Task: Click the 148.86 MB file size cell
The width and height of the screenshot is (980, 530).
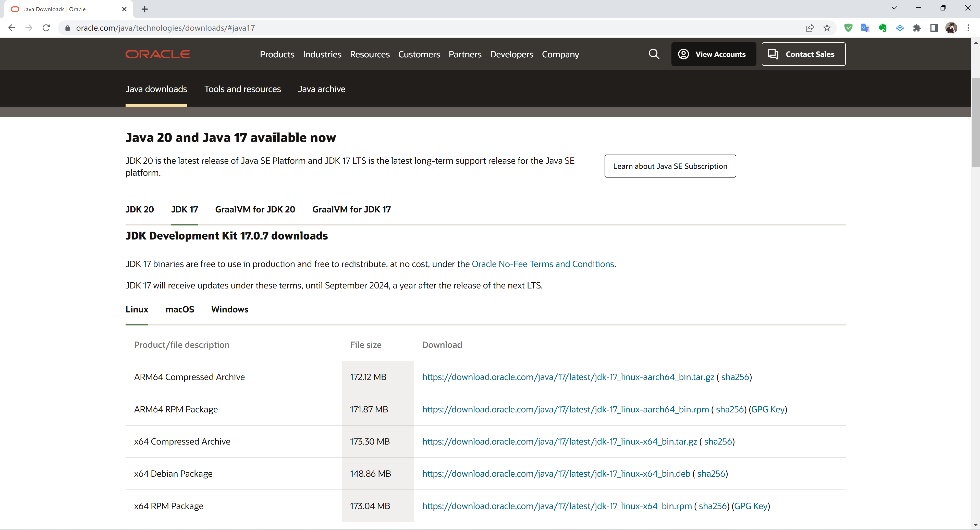Action: 377,473
